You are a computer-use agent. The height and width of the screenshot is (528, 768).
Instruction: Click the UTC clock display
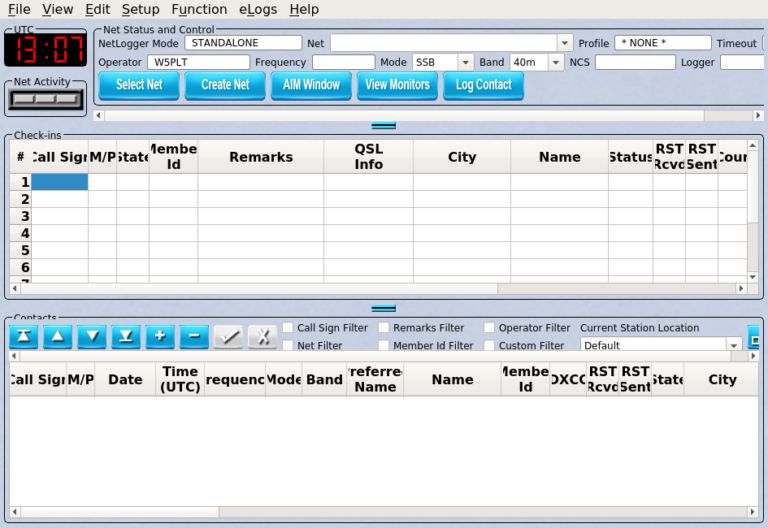tap(46, 49)
